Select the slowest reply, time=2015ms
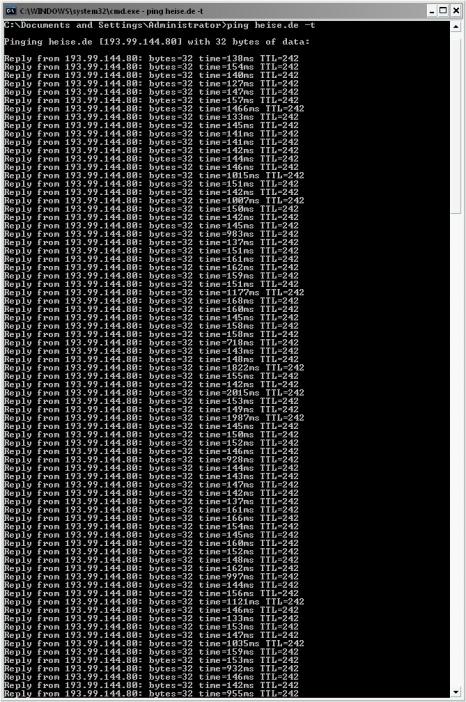Viewport: 466px width, 702px height. 154,393
